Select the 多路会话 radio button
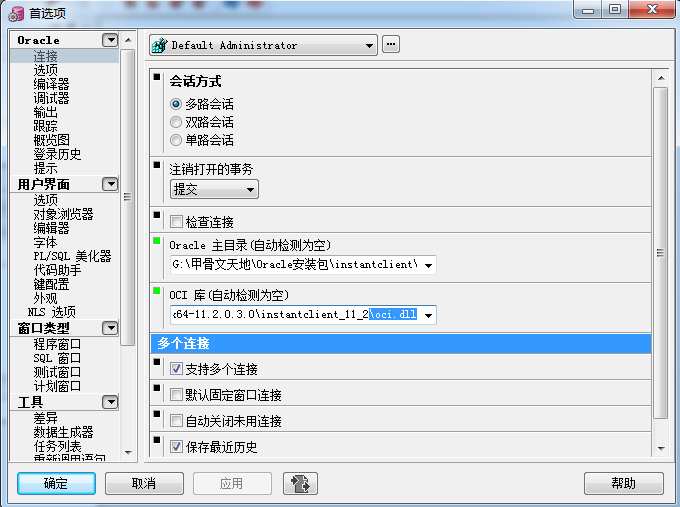This screenshot has height=507, width=680. pyautogui.click(x=176, y=104)
